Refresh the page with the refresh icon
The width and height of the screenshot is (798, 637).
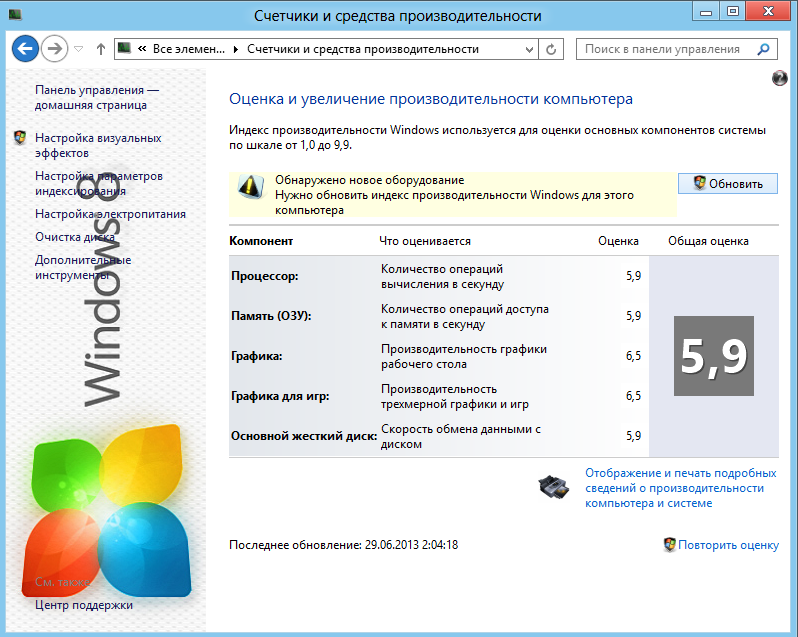click(551, 49)
